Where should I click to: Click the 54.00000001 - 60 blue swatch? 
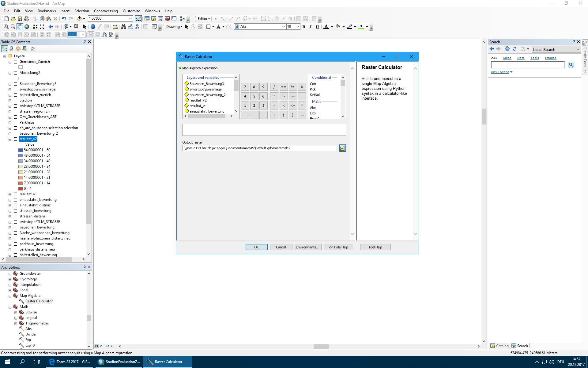tap(21, 150)
